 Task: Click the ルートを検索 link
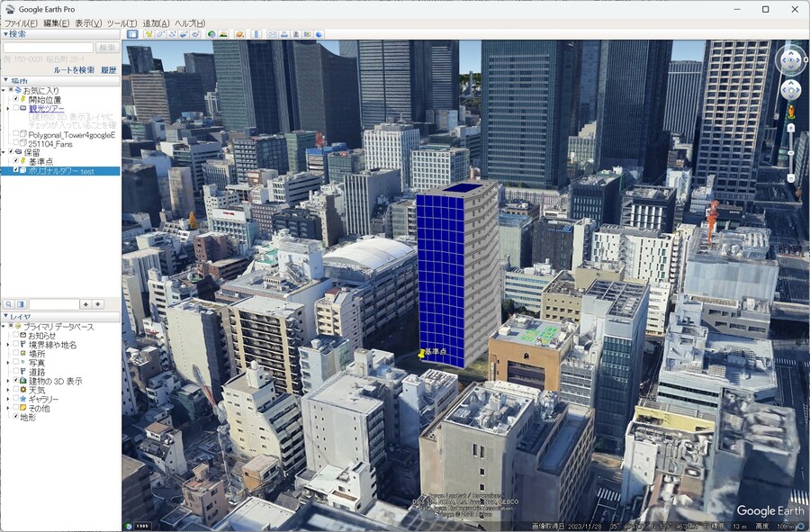[74, 69]
